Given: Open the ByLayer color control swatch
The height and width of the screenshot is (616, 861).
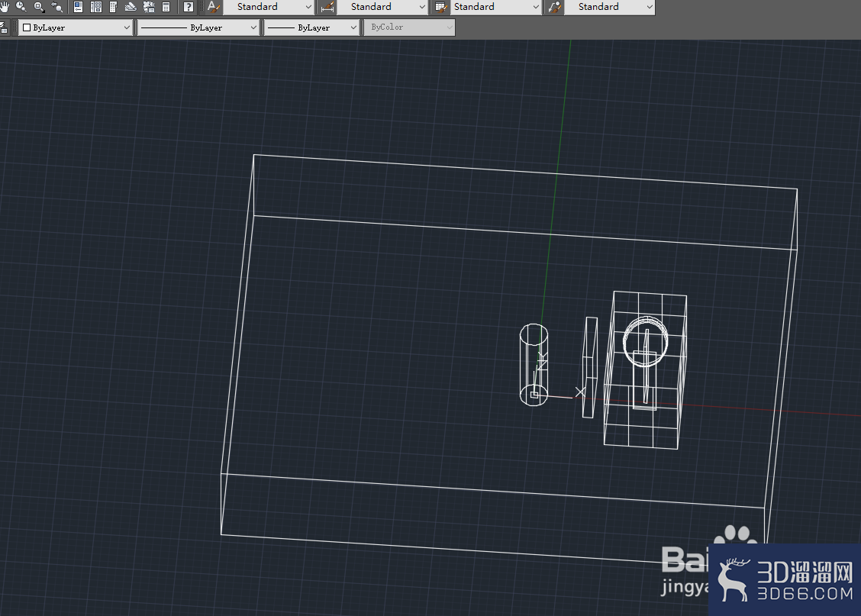Looking at the screenshot, I should coord(75,27).
